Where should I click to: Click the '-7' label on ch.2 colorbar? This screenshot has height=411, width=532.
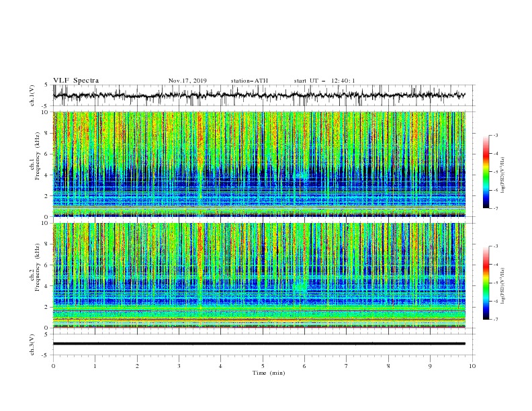pyautogui.click(x=495, y=320)
